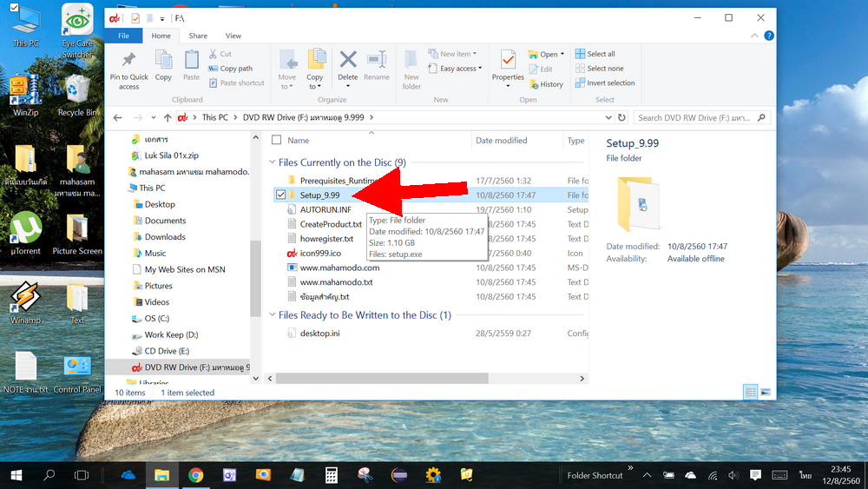Click the History command

coord(546,84)
